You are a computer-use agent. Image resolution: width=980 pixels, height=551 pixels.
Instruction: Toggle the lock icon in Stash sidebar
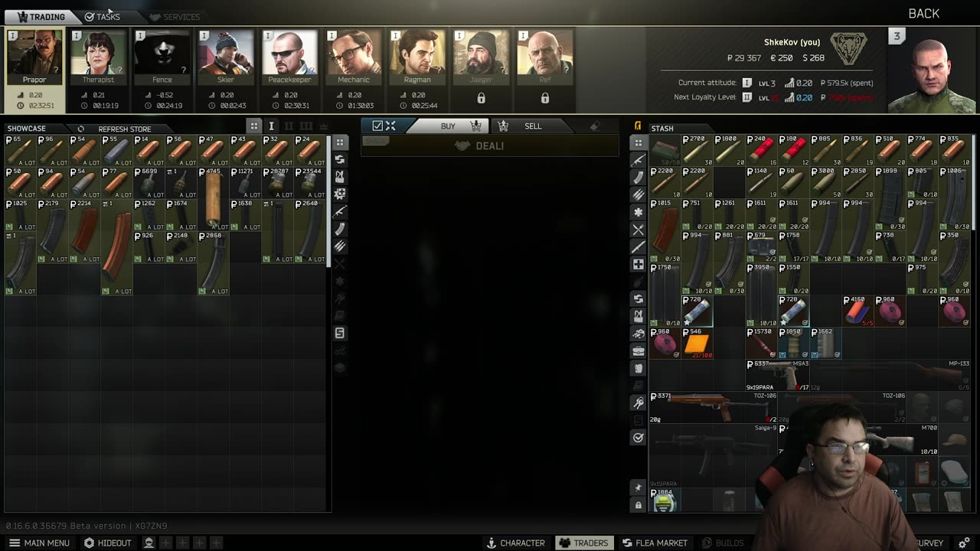(x=638, y=505)
